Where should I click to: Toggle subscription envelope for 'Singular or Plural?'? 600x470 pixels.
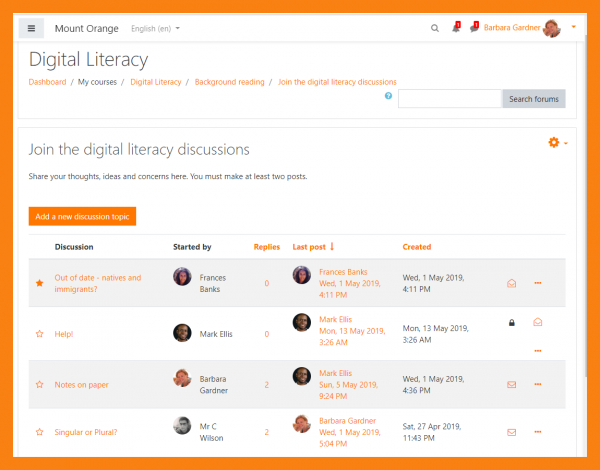(512, 432)
